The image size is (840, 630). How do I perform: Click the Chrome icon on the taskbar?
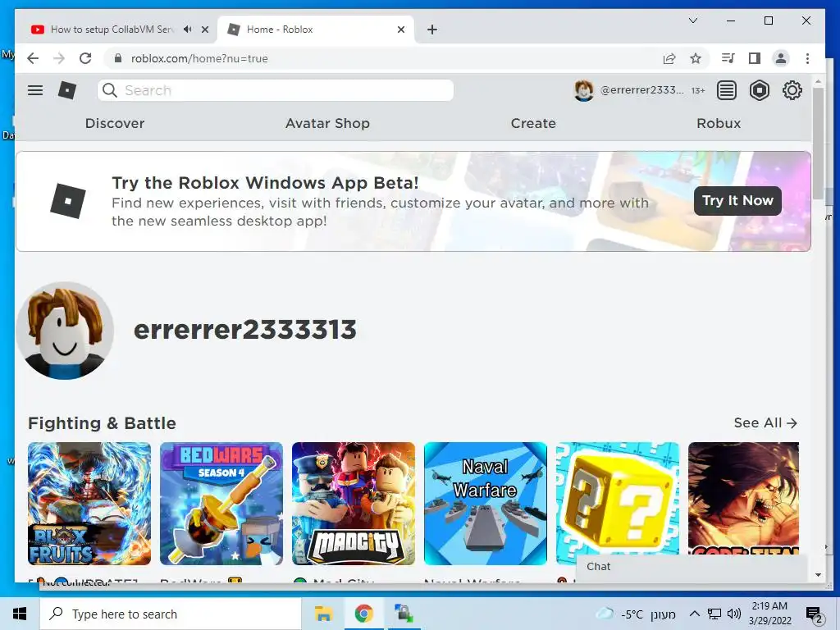tap(363, 614)
